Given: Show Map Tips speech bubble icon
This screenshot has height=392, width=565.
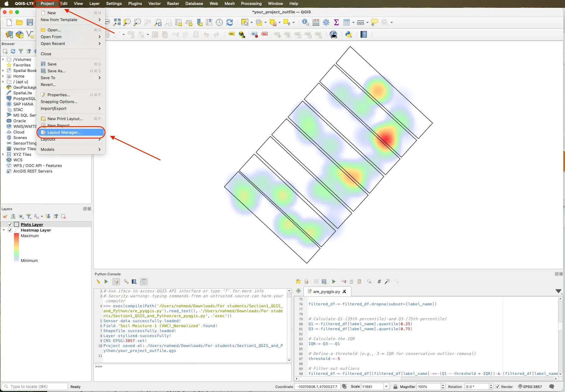Looking at the screenshot, I should point(375,22).
